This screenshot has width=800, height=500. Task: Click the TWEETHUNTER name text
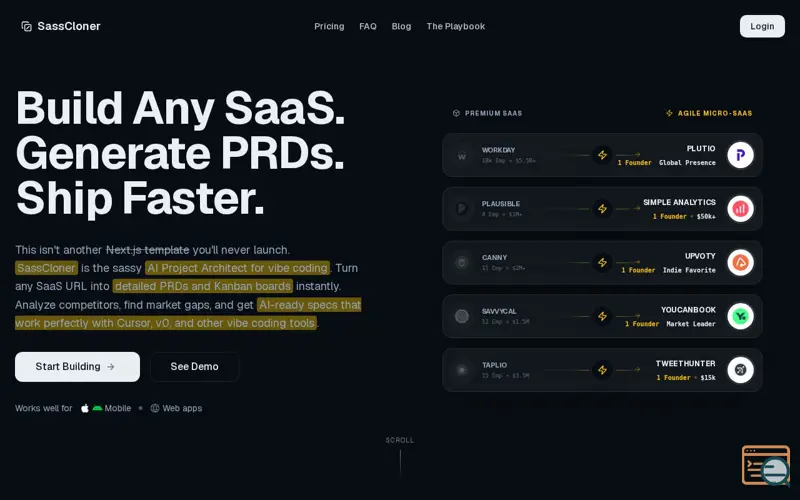pyautogui.click(x=686, y=363)
